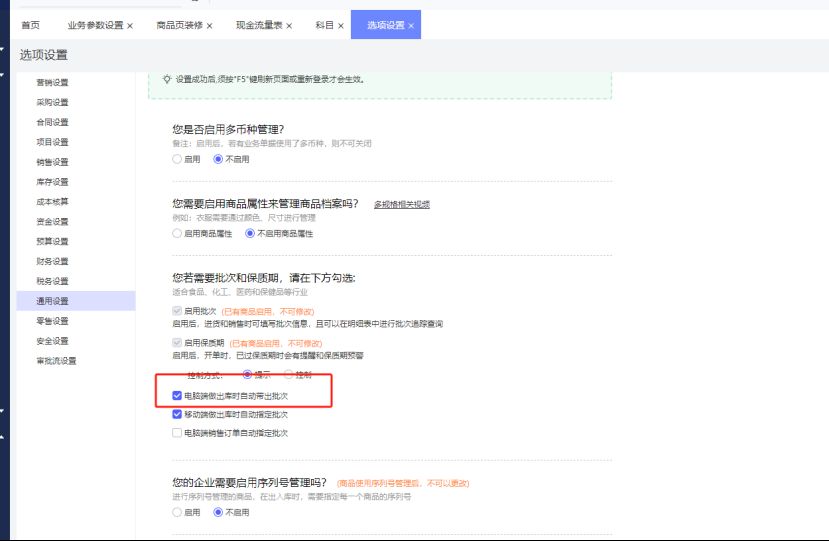
Task: Open 采购设置 in the sidebar
Action: coord(52,102)
